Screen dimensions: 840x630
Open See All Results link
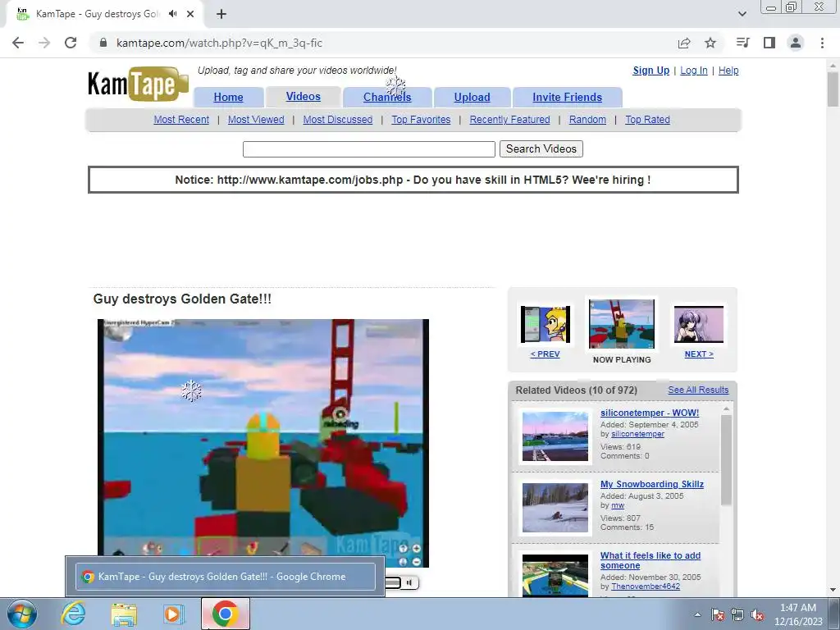point(699,390)
